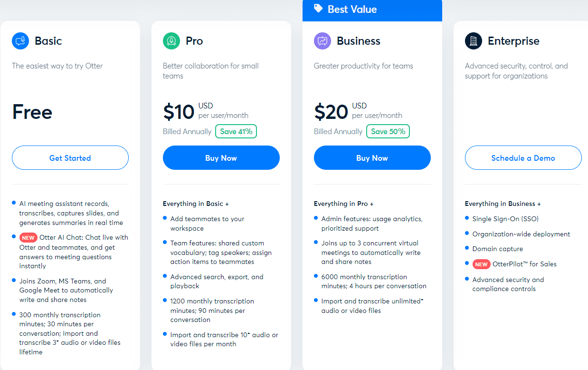Viewport: 588px width, 370px height.
Task: Click the Schedule a Demo button
Action: [523, 158]
